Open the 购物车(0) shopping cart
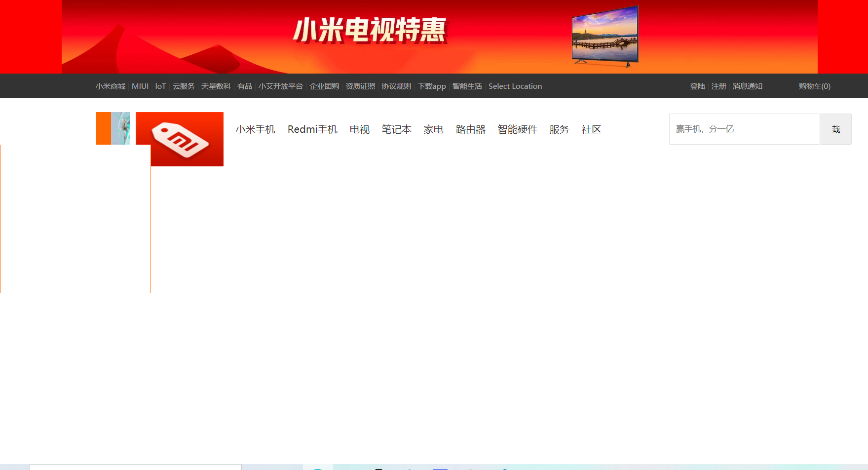The image size is (868, 470). tap(815, 86)
